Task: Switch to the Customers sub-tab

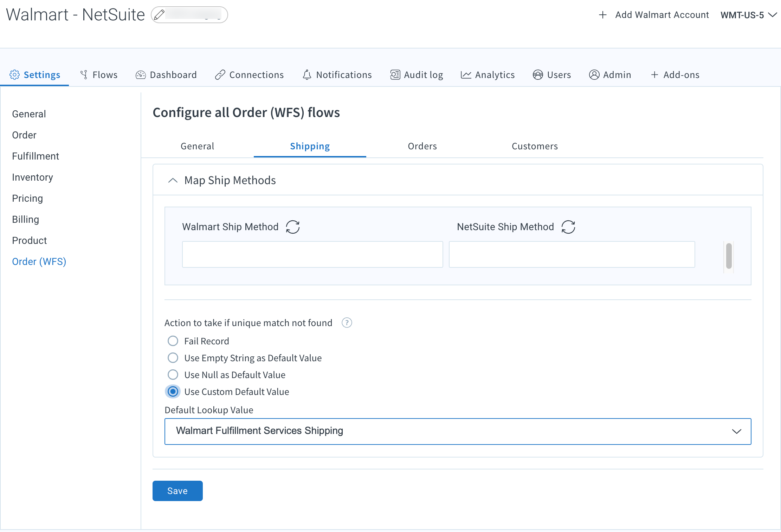Action: point(535,146)
